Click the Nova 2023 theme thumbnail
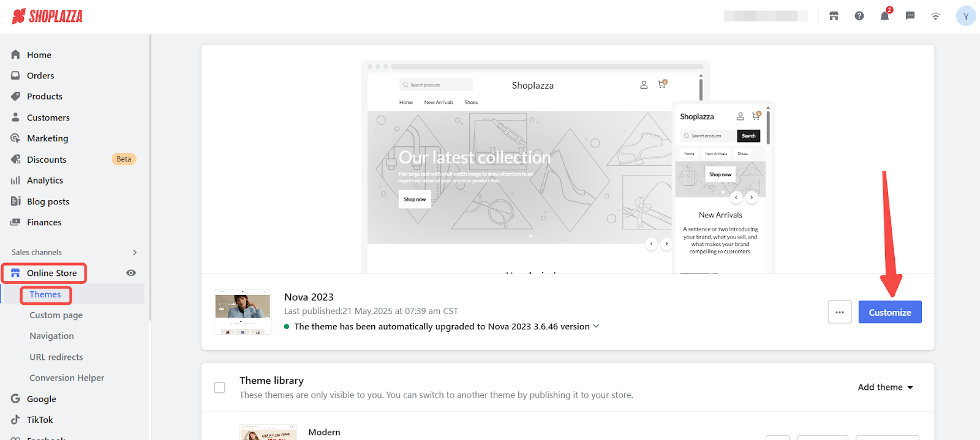 tap(243, 312)
